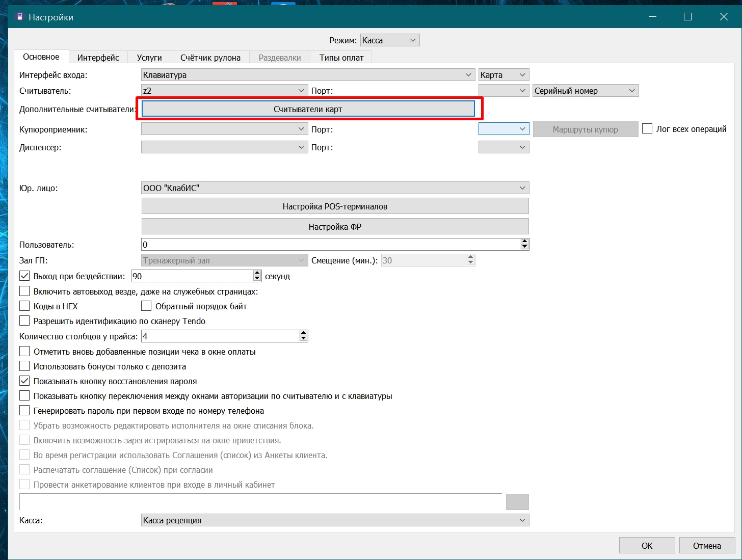The image size is (742, 560).
Task: Expand the Считыватель z2 dropdown
Action: click(x=224, y=91)
